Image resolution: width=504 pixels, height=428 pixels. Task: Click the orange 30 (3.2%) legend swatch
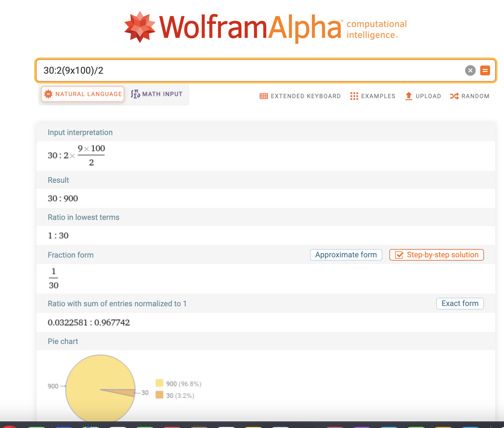159,395
